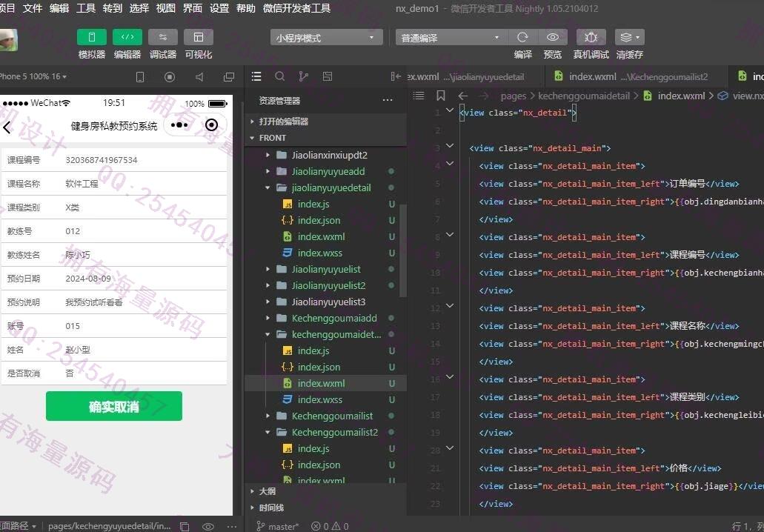Viewport: 764px width, 532px height.
Task: Click the preview eye icon
Action: tap(553, 37)
